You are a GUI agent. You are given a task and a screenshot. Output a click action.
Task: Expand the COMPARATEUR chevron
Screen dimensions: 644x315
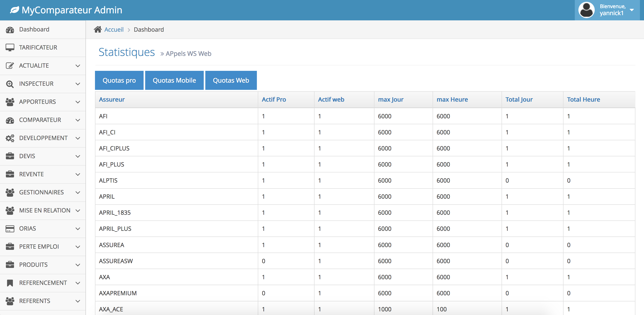(x=78, y=120)
